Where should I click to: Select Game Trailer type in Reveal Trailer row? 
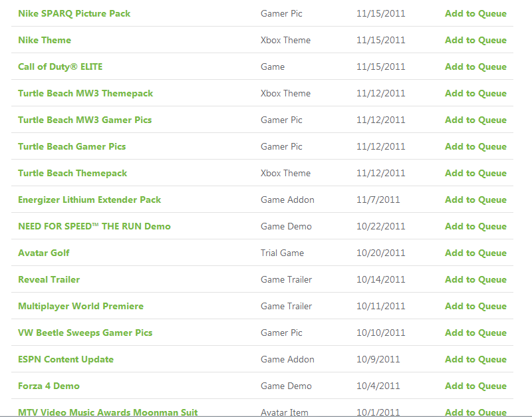pyautogui.click(x=286, y=279)
